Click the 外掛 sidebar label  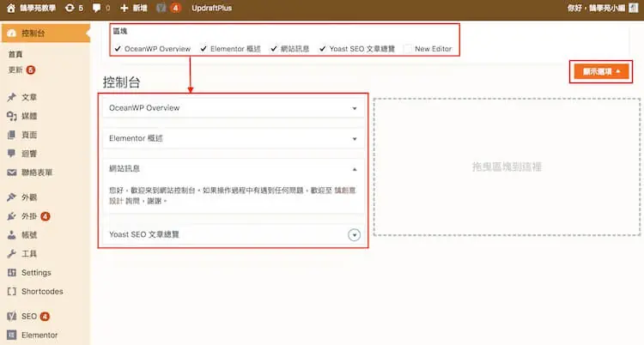(29, 216)
